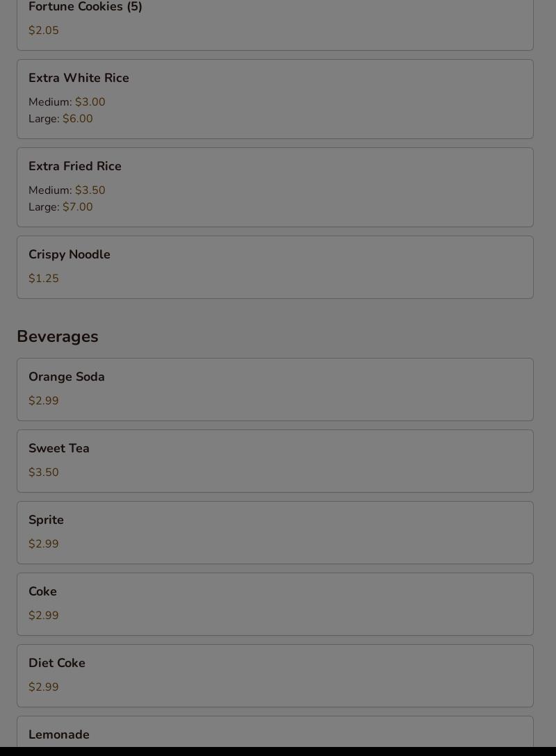Image resolution: width=556 pixels, height=756 pixels.
Task: Choose Extra White Rice Large $6.00
Action: (60, 119)
